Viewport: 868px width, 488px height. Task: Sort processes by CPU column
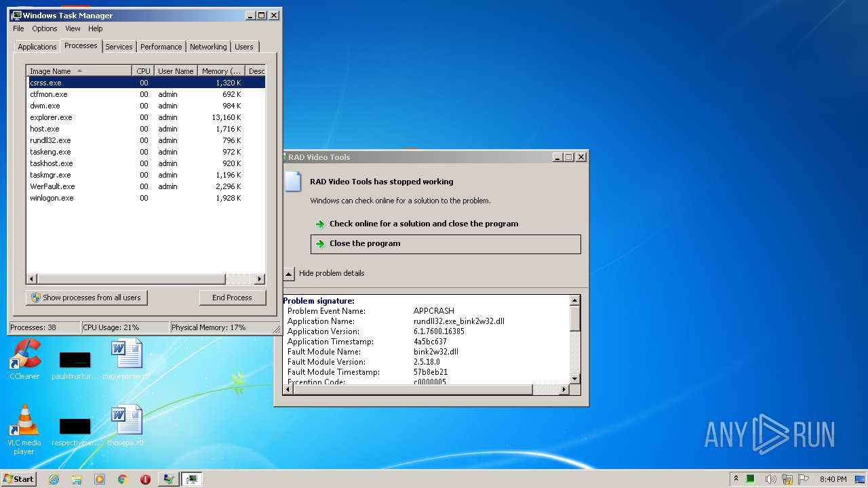coord(143,71)
